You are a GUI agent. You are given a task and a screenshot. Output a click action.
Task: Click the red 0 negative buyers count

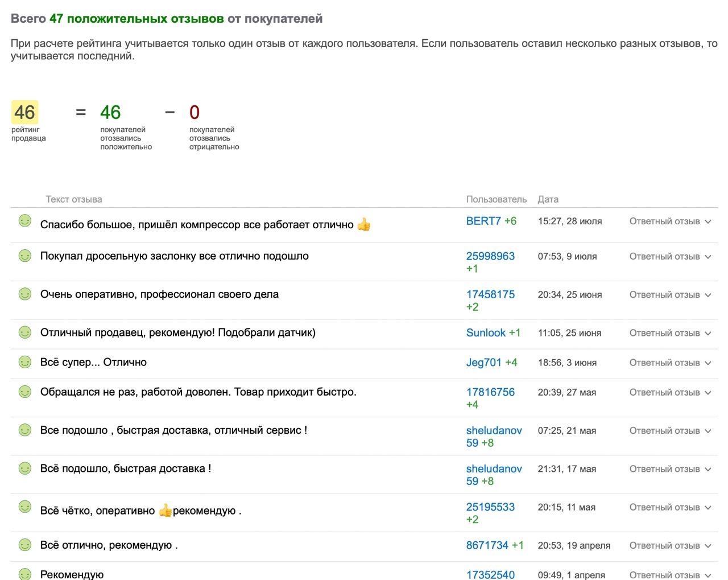(x=195, y=112)
